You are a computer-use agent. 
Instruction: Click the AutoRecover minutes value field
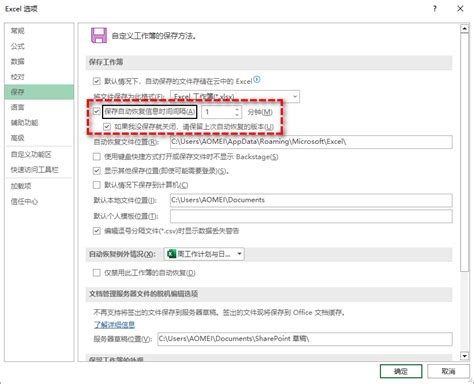click(218, 112)
